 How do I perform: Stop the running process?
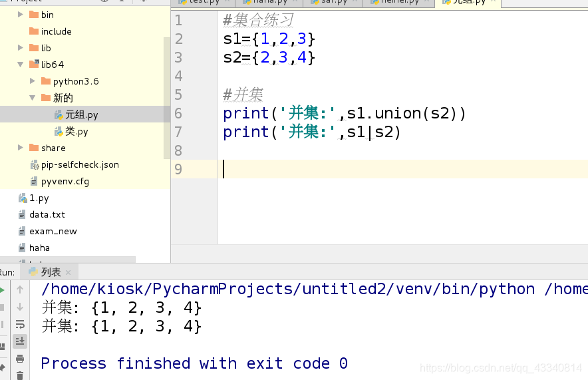point(2,307)
